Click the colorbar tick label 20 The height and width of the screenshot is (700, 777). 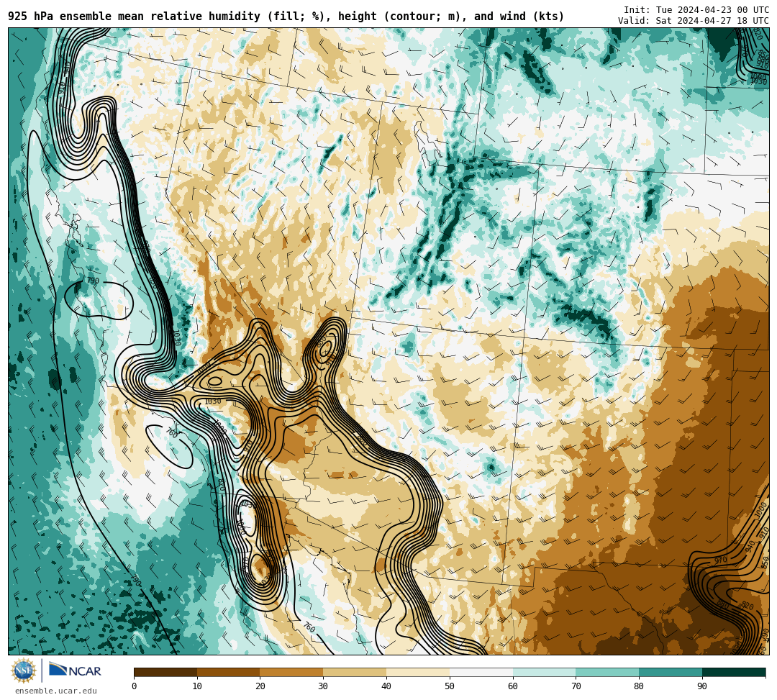click(260, 686)
